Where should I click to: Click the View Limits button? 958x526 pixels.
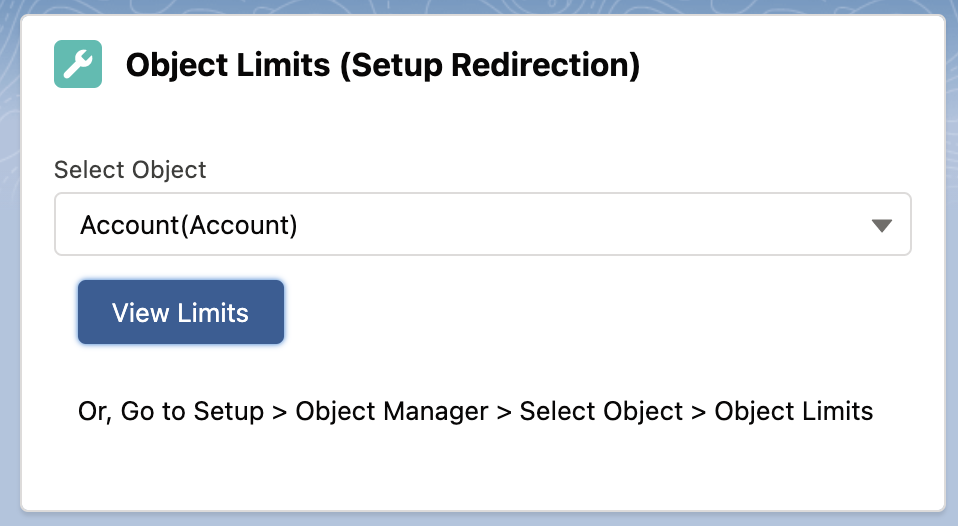point(181,312)
